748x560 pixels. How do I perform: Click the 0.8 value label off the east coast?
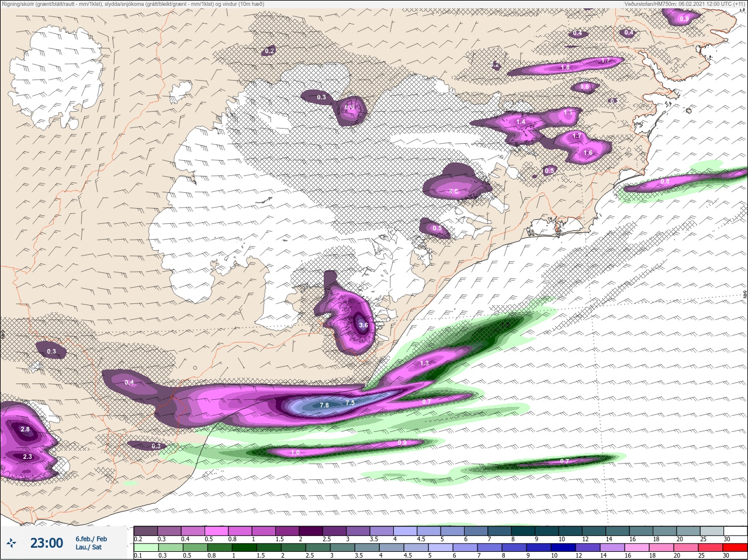[665, 182]
